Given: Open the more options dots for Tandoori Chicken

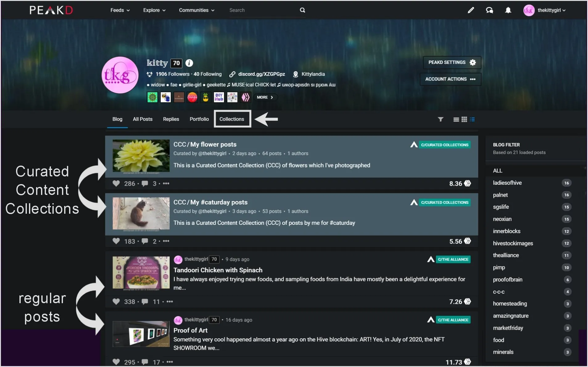Looking at the screenshot, I should point(170,302).
